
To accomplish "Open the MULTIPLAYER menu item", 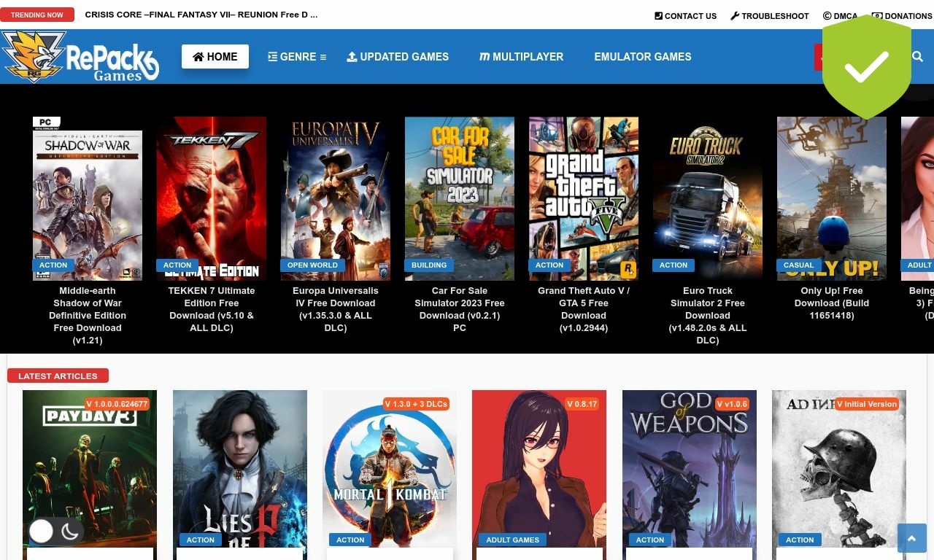I will coord(521,56).
